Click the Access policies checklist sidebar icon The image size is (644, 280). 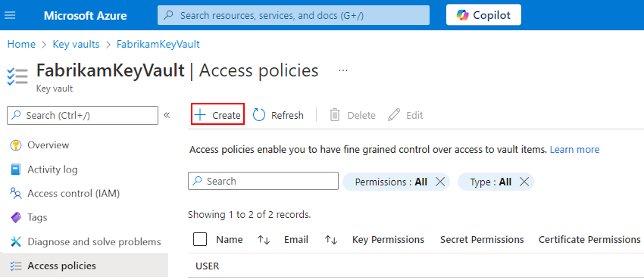click(x=15, y=266)
